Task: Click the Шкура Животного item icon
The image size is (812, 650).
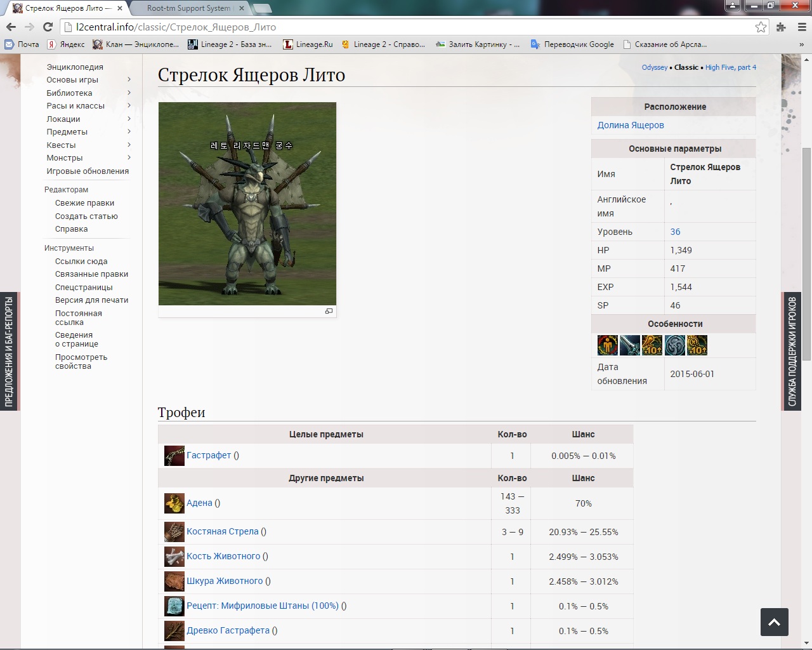Action: click(174, 581)
